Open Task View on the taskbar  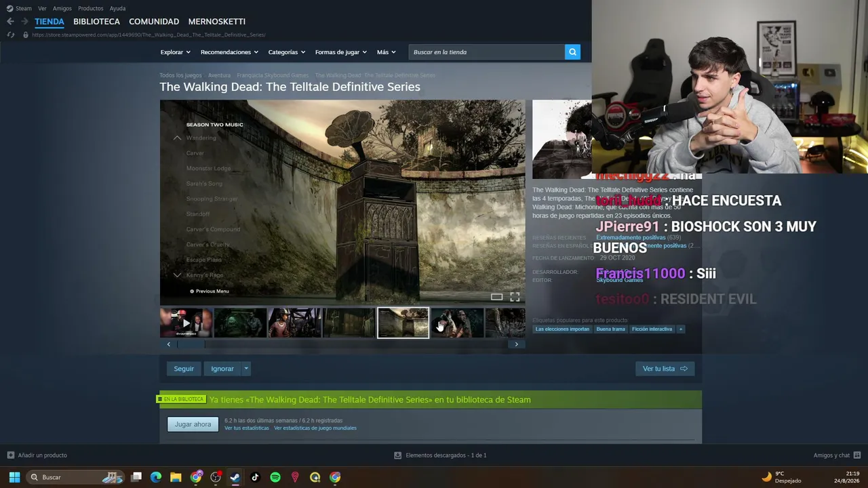click(136, 477)
